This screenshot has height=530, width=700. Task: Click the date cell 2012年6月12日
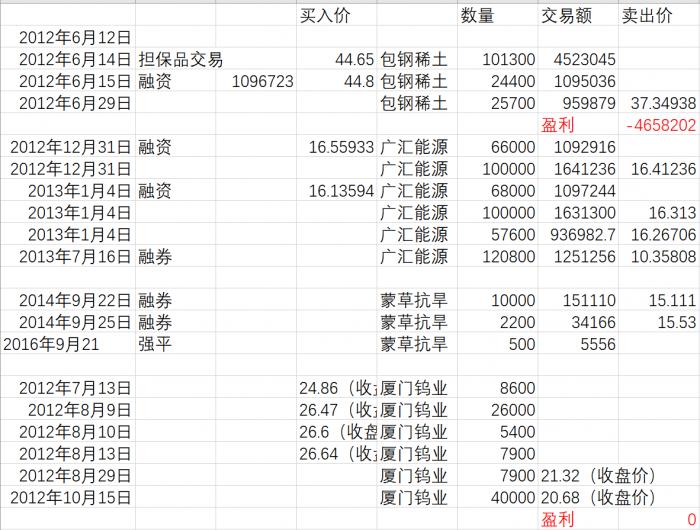click(68, 37)
